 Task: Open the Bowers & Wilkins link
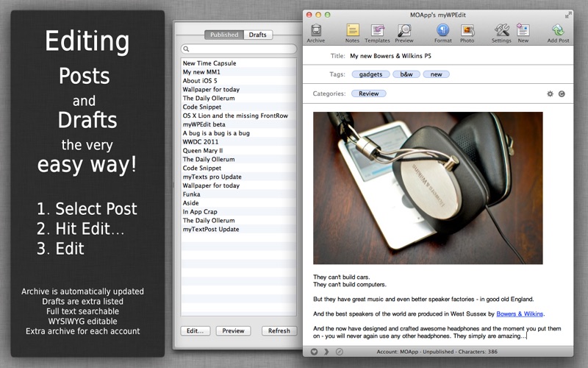pyautogui.click(x=520, y=314)
